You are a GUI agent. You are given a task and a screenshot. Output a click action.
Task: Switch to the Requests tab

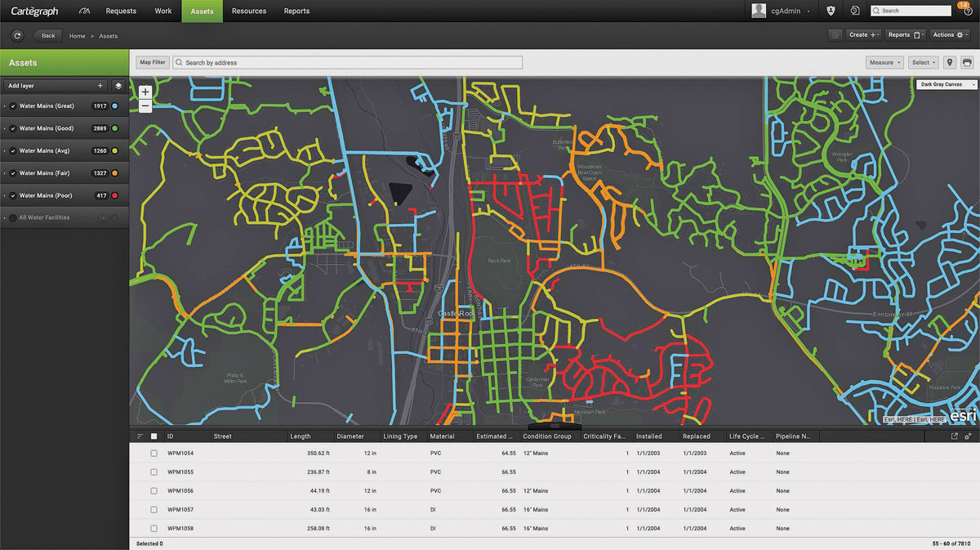(x=121, y=11)
